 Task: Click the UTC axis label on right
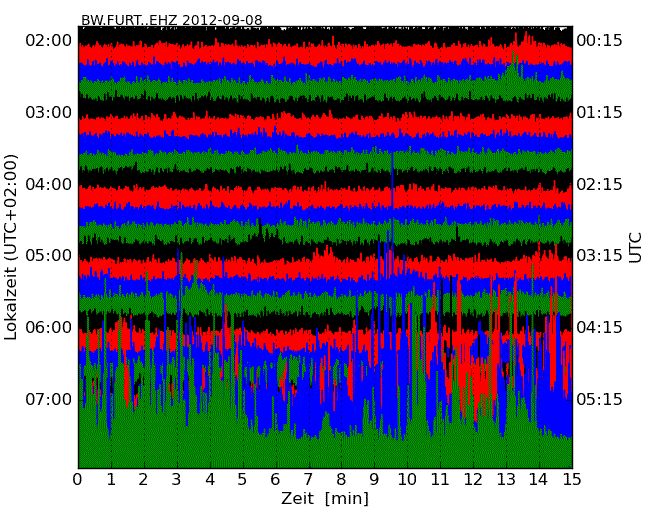[x=635, y=248]
